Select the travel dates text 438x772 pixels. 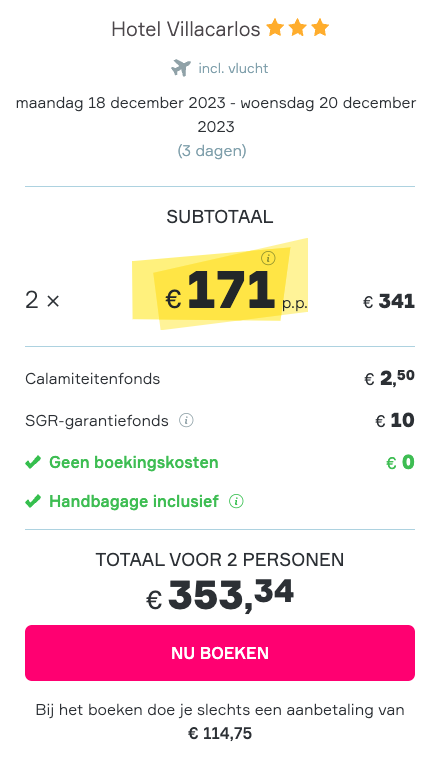point(216,115)
